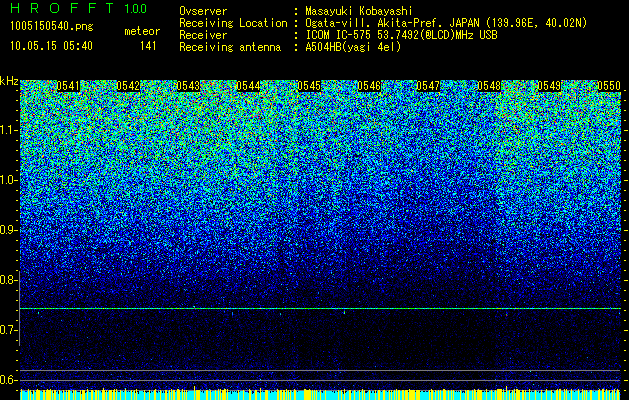The image size is (629, 400).
Task: Click the HROFFT title text
Action: [x=63, y=8]
